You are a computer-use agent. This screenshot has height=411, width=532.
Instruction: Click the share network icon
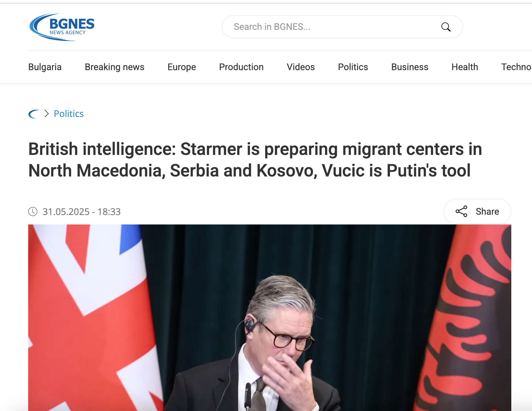tap(462, 212)
